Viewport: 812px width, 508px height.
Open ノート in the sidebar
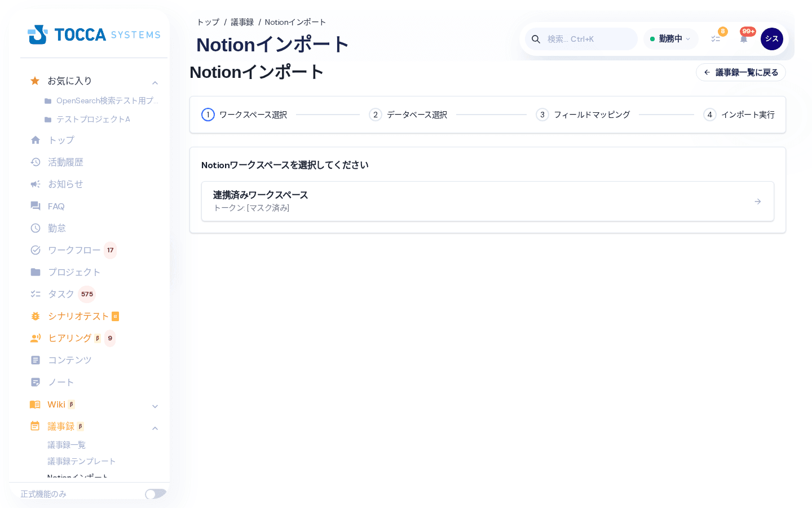(61, 382)
